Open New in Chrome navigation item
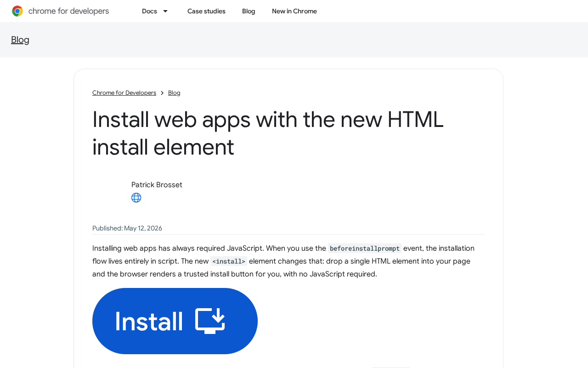Viewport: 588px width, 368px height. tap(294, 11)
